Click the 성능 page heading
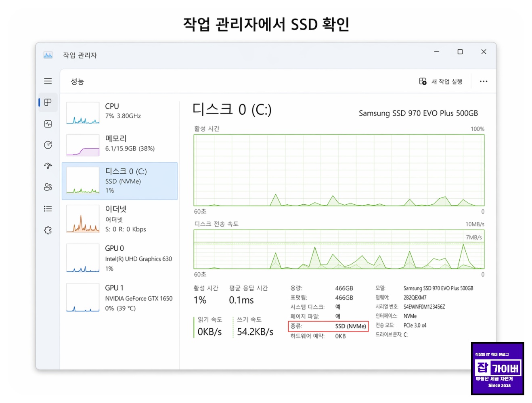Viewport: 532px width, 403px height. click(x=77, y=82)
